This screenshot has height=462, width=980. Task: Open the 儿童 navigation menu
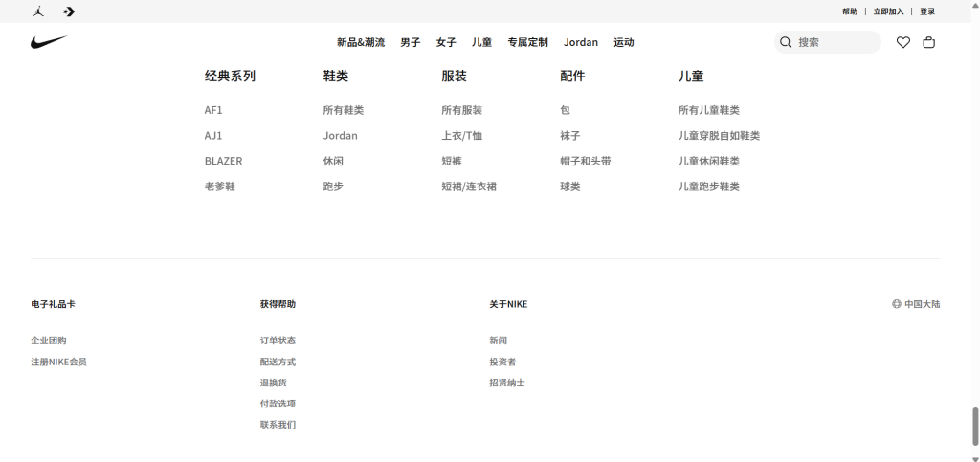pos(481,42)
